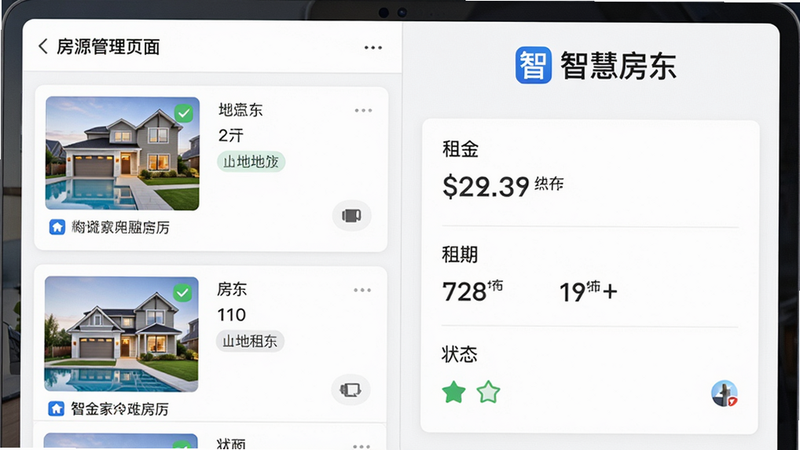
Task: Select the filled green star under 状态
Action: (454, 392)
